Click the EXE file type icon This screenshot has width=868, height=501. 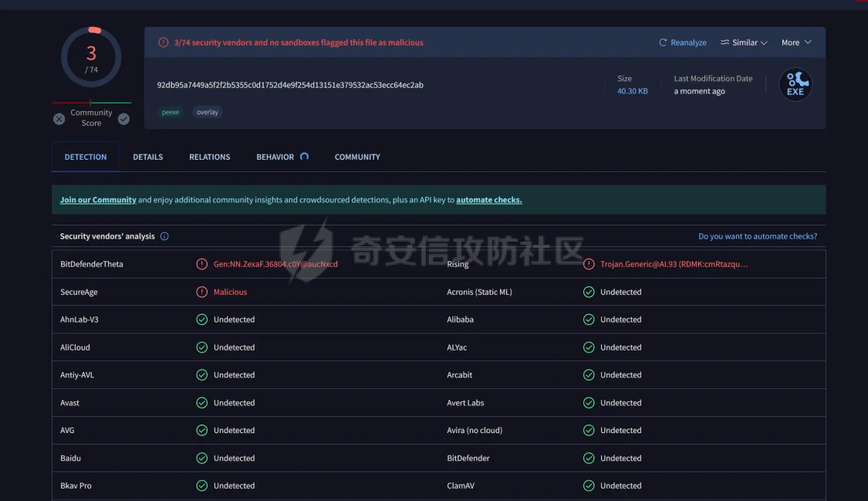(x=795, y=84)
